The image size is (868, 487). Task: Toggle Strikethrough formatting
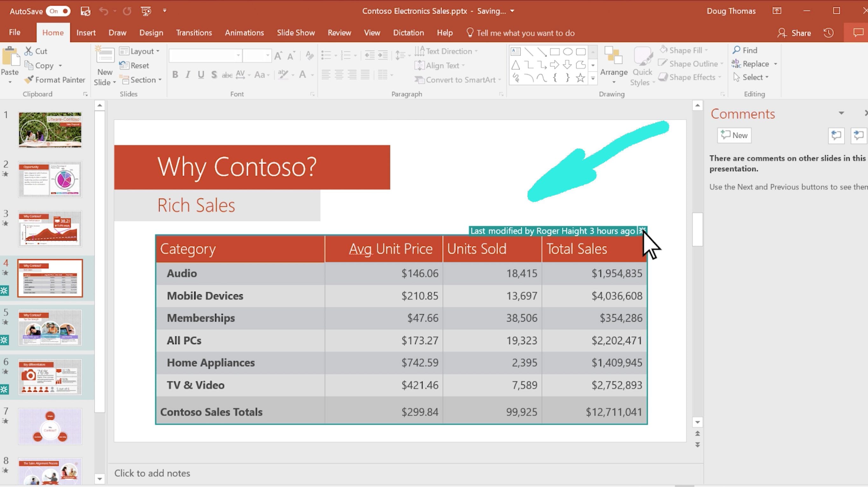(x=227, y=74)
